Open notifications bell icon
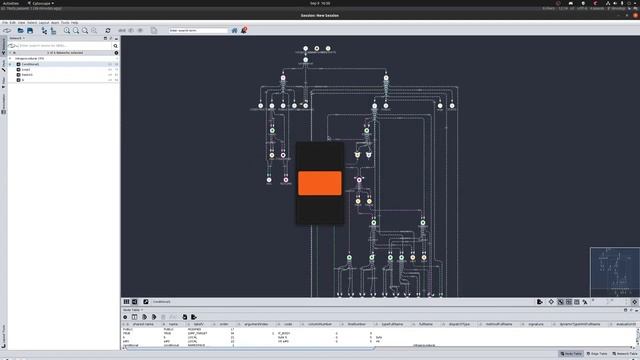 (x=244, y=31)
